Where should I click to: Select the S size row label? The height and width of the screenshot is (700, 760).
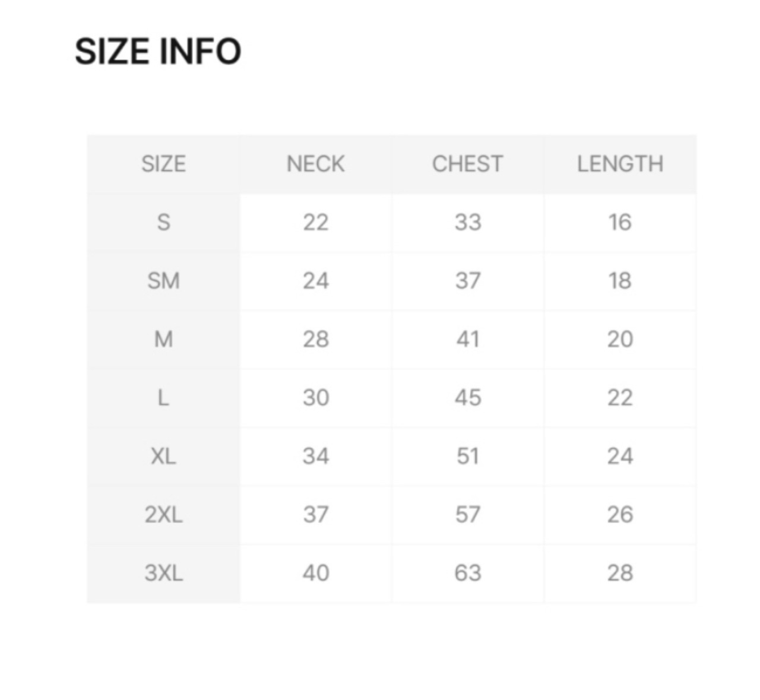163,223
